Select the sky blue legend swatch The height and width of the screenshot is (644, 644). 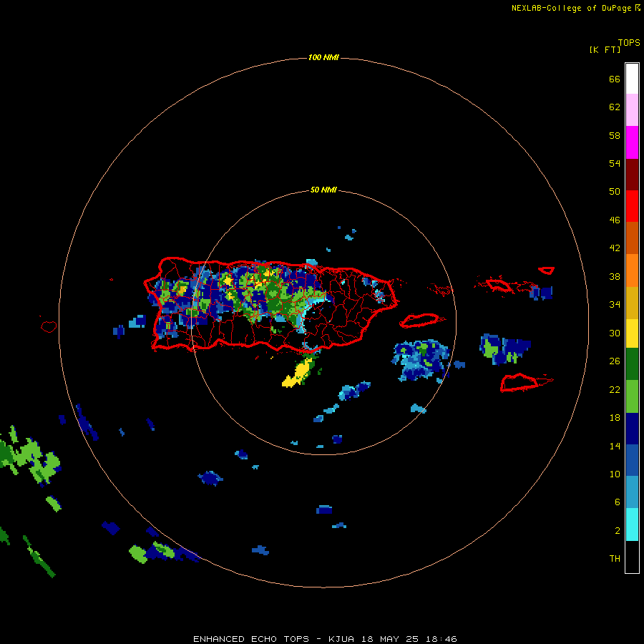632,492
